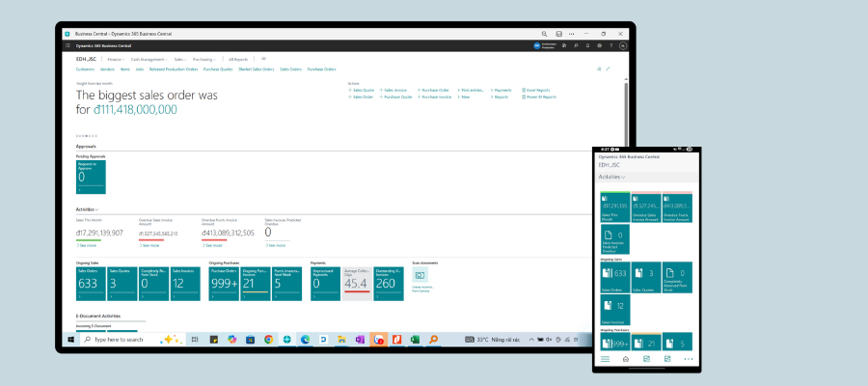Open Task View on taskbar
Screen dimensions: 868x386
coord(195,340)
